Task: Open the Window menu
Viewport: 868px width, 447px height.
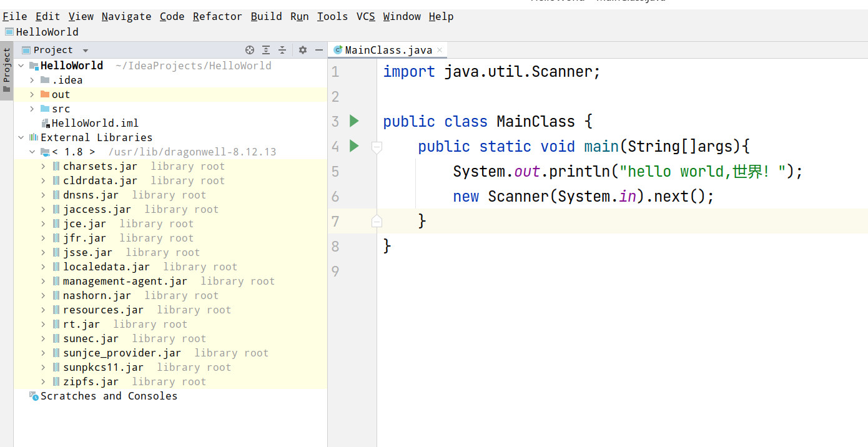Action: 402,16
